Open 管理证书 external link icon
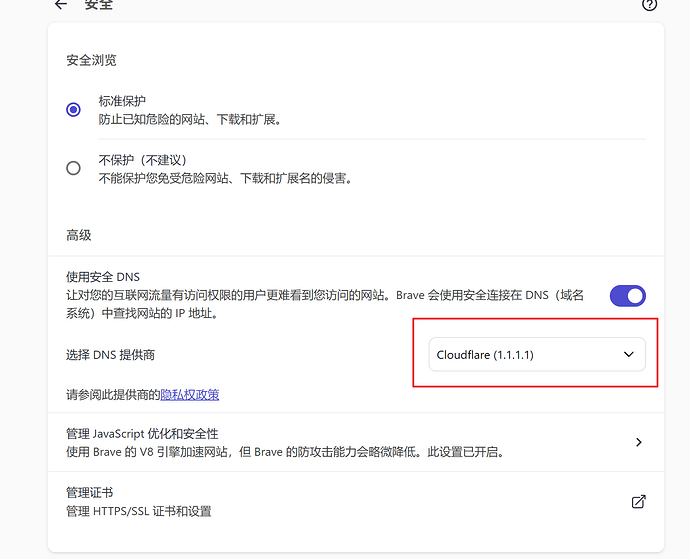Screen dimensions: 690x559 coord(639,502)
